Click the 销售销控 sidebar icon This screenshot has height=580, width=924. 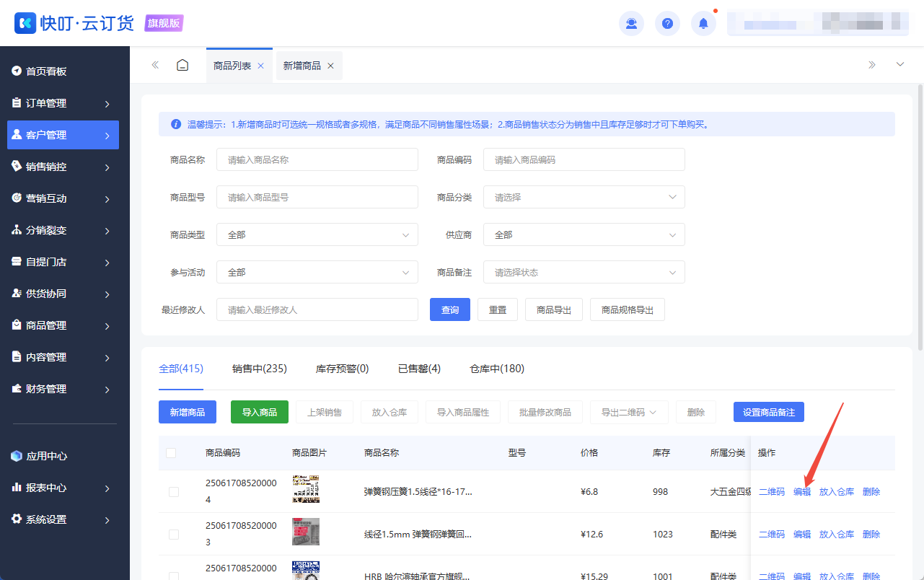point(17,167)
